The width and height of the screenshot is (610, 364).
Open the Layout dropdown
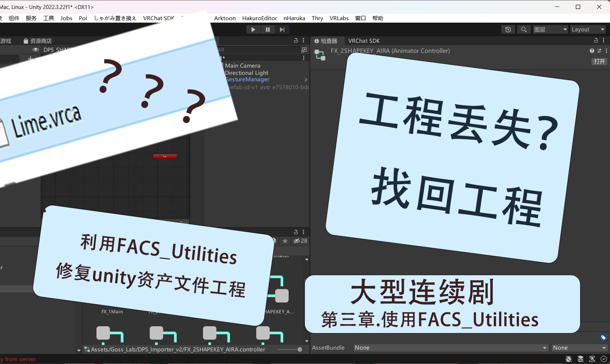pyautogui.click(x=588, y=29)
